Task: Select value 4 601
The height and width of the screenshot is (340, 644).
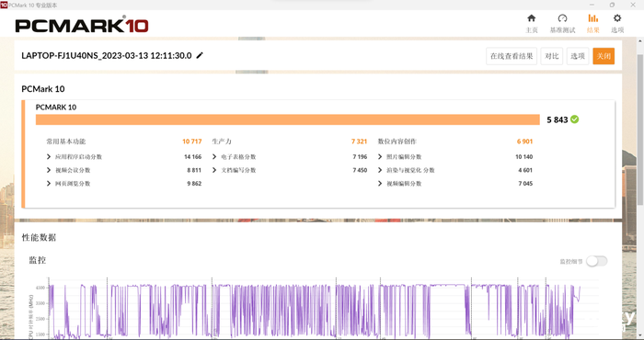Action: pos(525,170)
